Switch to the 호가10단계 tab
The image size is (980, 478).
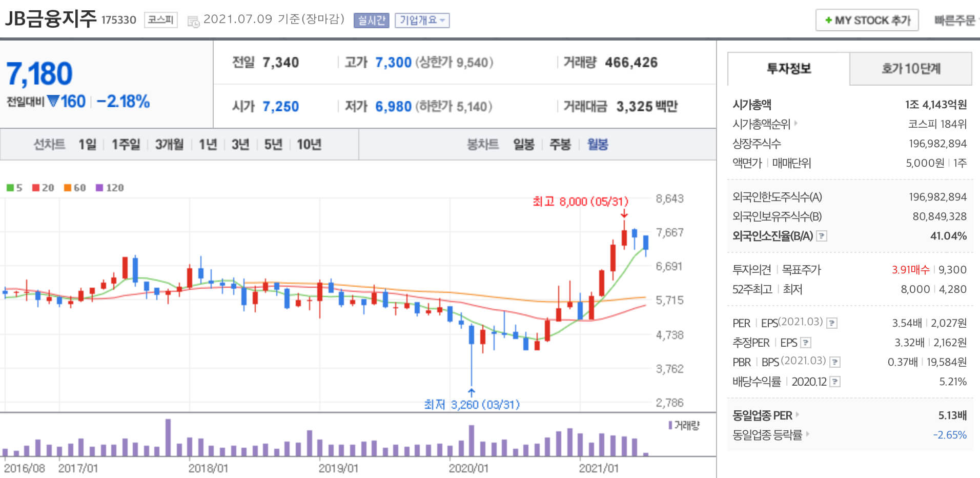click(x=911, y=69)
